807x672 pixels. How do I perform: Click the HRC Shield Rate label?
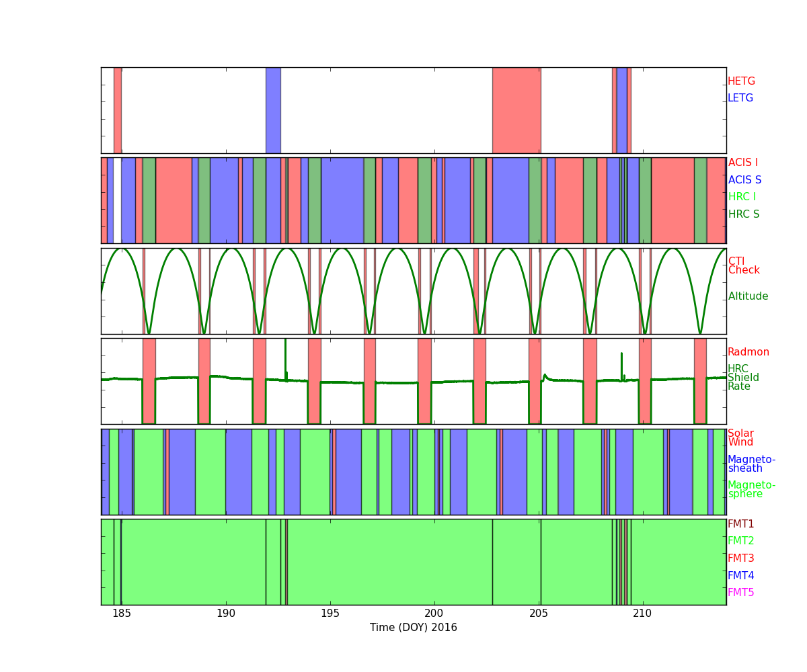coord(743,378)
